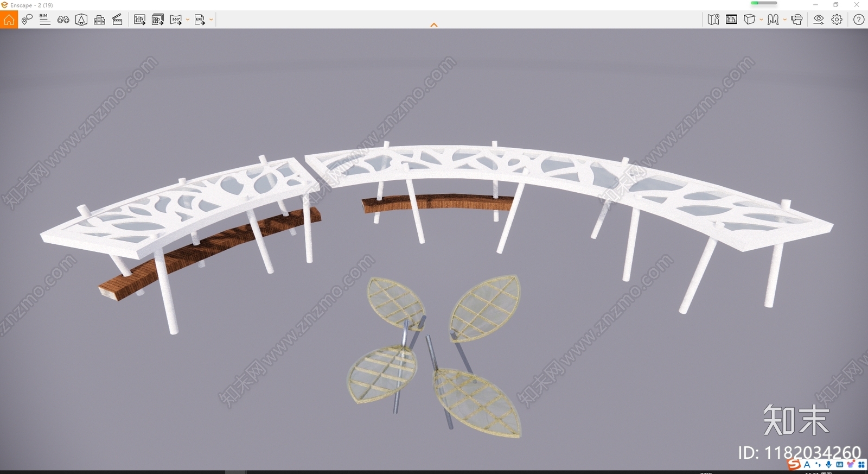Image resolution: width=868 pixels, height=474 pixels.
Task: Open the soft keyboard icon in the input bar
Action: pos(840,465)
